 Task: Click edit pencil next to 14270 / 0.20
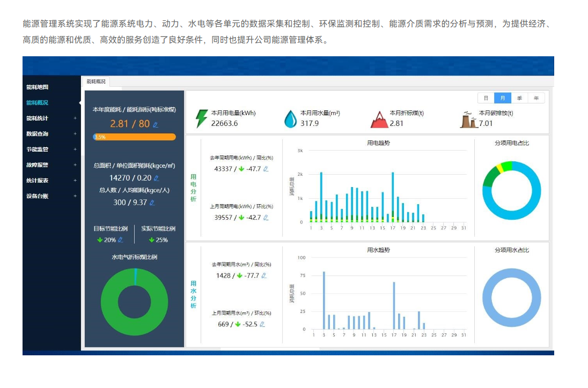coord(156,178)
